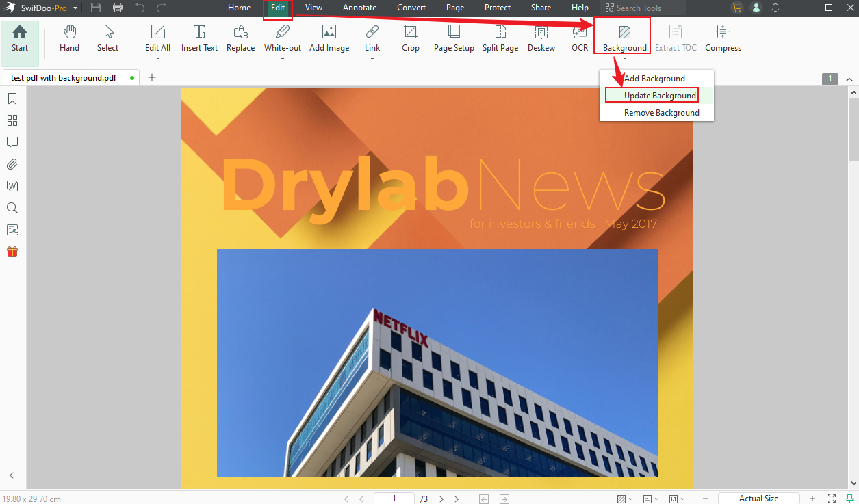Click the Search Tools field
Screen dimensions: 859x504
coord(643,8)
